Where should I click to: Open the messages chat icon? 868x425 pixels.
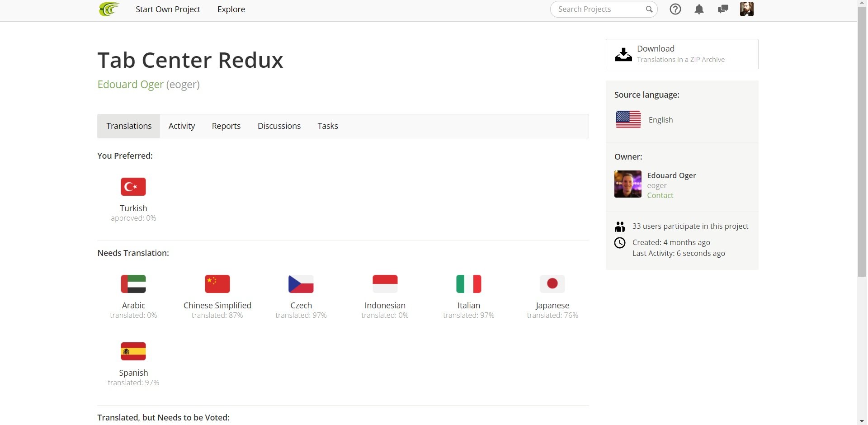[x=723, y=9]
